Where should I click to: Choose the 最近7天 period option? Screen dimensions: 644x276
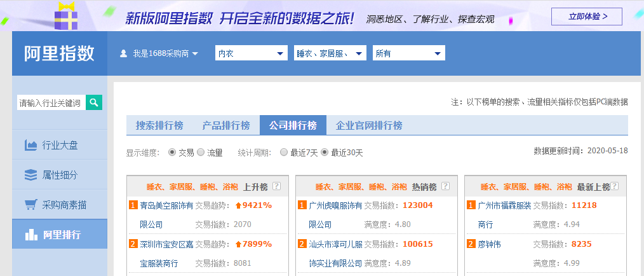click(x=283, y=153)
